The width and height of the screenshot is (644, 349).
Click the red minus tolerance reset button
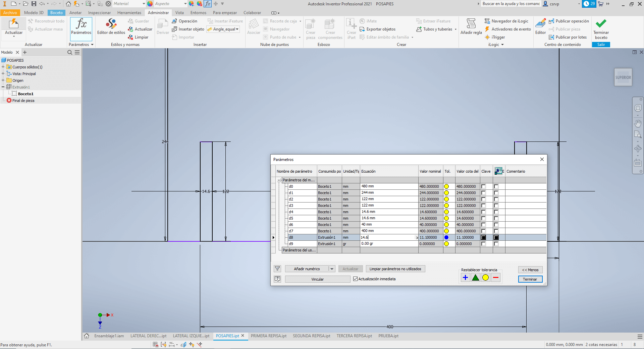point(496,278)
